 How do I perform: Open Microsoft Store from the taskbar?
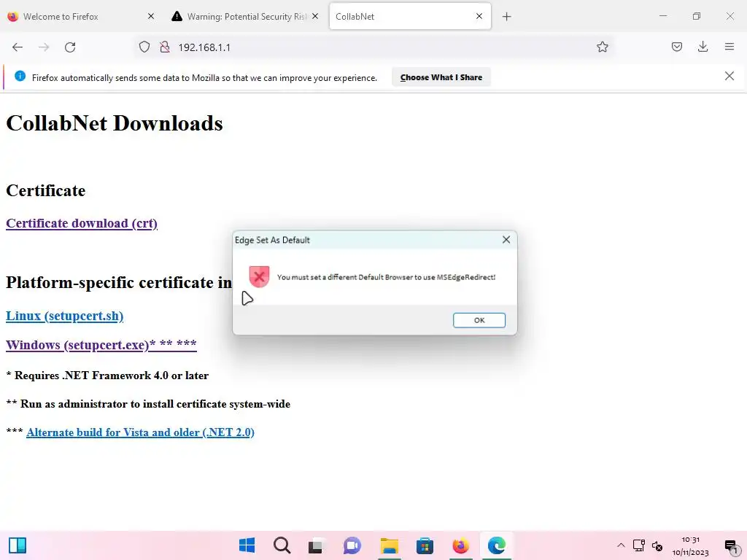(x=425, y=545)
